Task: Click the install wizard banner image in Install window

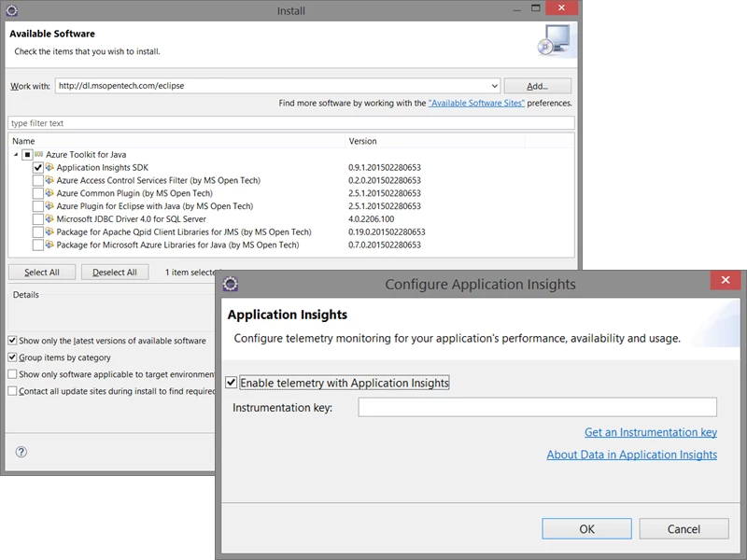Action: [x=555, y=41]
